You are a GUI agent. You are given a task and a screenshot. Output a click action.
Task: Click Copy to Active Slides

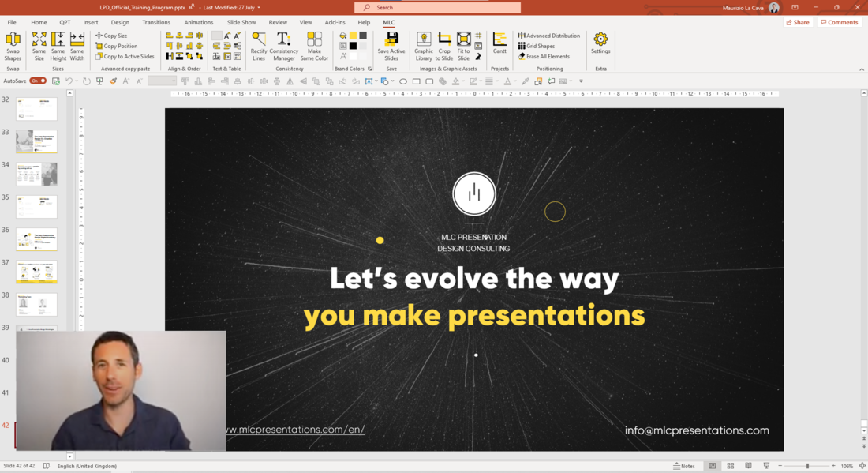tap(125, 57)
